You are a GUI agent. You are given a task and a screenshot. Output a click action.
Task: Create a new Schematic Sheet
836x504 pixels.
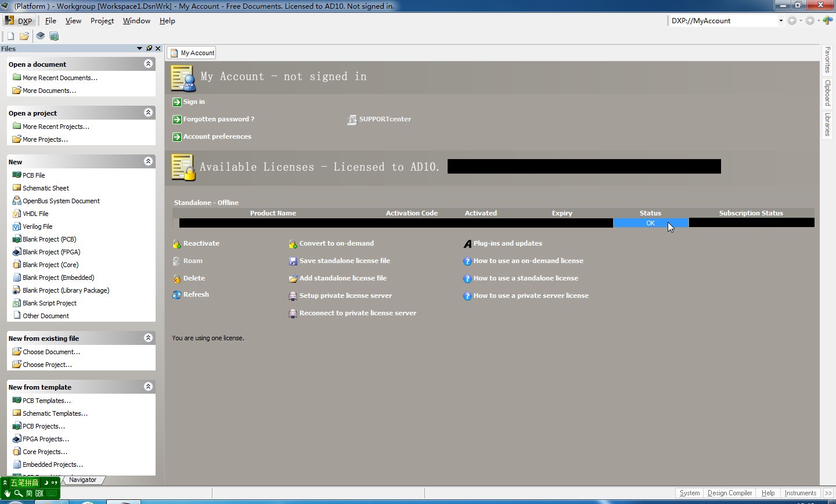(x=46, y=188)
